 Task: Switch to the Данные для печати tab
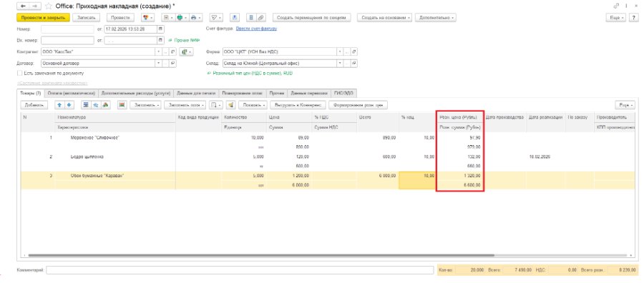click(196, 93)
